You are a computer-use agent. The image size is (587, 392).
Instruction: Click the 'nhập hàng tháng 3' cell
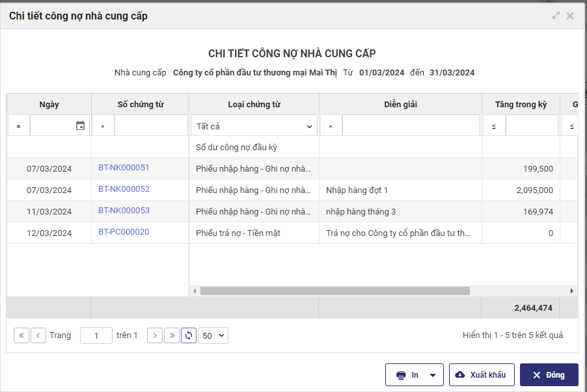click(401, 211)
